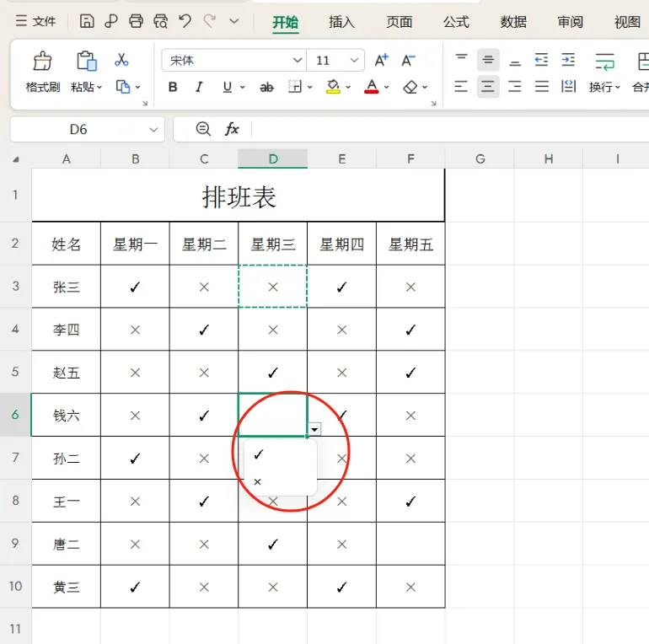Apply red font color
Viewport: 649px width, 644px height.
click(x=372, y=87)
